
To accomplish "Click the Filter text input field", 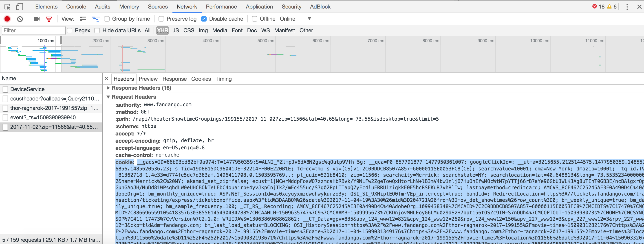I will 33,30.
